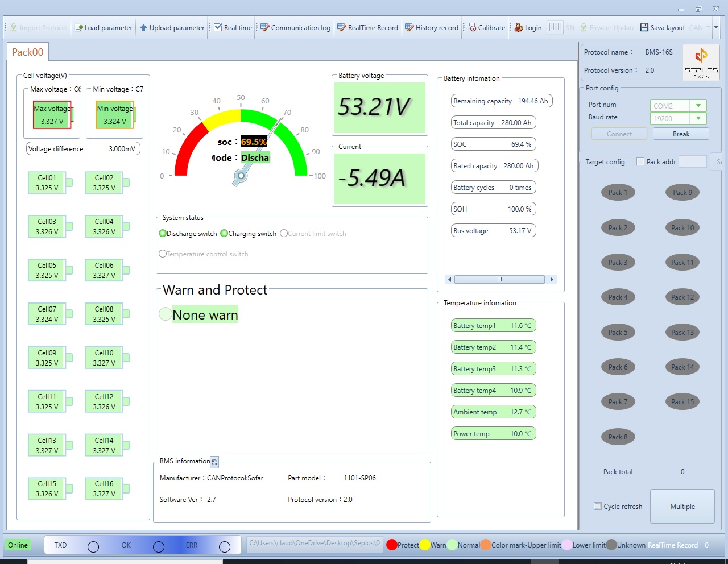This screenshot has height=564, width=728.
Task: Click the Min voltage cell icon
Action: 115,115
